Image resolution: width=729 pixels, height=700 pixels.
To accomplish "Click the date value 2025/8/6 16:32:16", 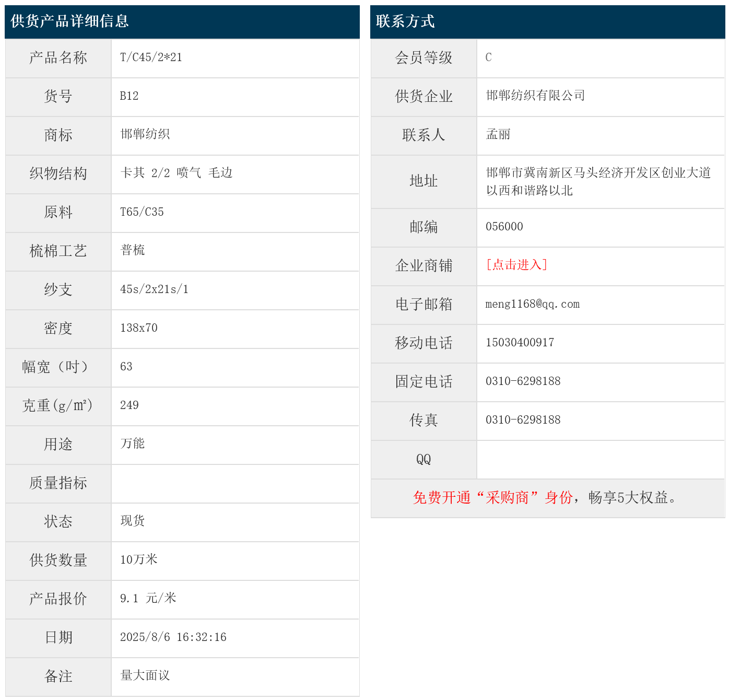I will 173,637.
